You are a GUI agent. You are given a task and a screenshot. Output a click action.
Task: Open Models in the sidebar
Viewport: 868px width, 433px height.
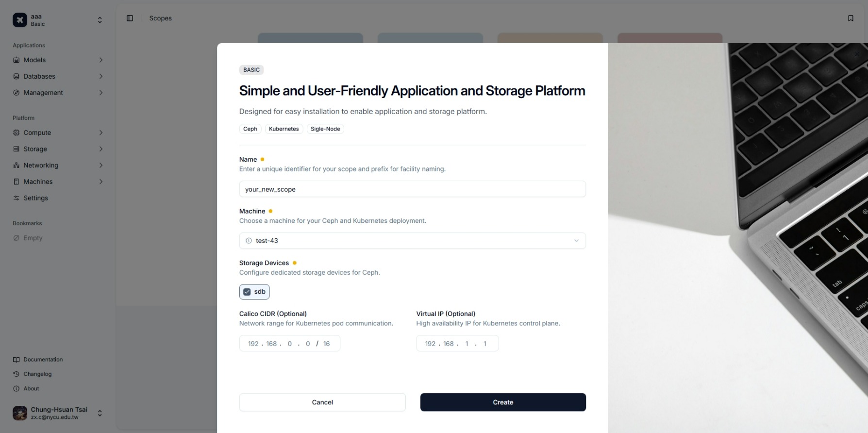click(58, 60)
